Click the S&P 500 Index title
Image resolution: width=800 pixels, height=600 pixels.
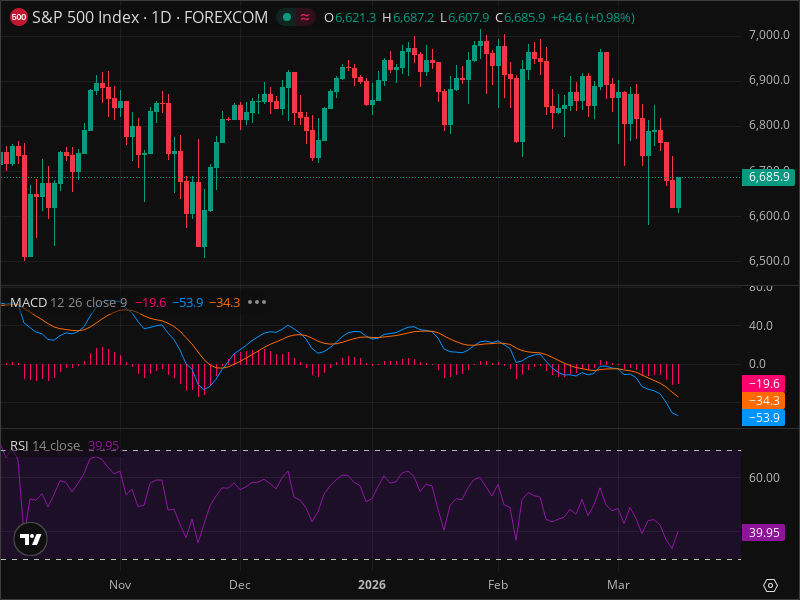(86, 17)
